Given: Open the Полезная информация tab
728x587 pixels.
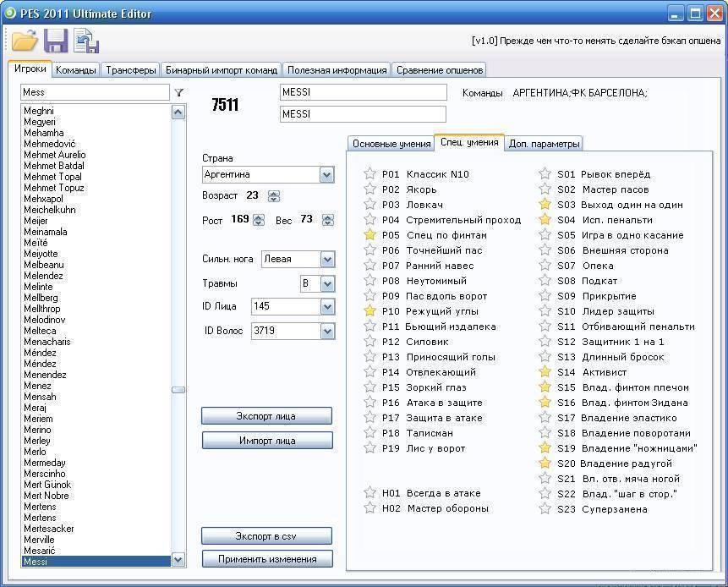Looking at the screenshot, I should click(x=337, y=70).
